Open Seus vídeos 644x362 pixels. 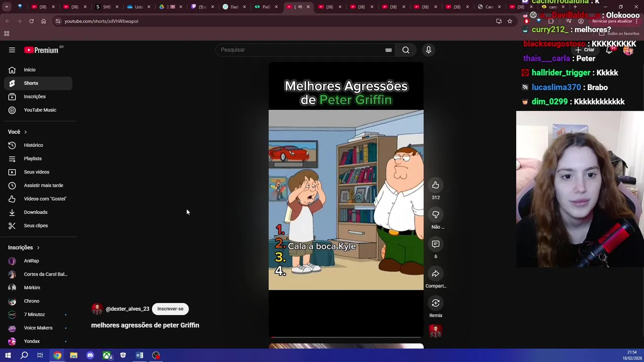pos(38,172)
